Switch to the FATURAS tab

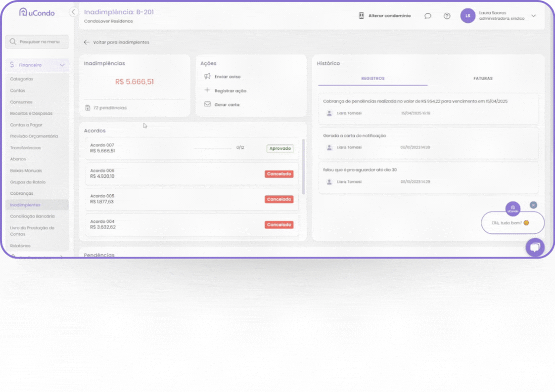tap(482, 79)
